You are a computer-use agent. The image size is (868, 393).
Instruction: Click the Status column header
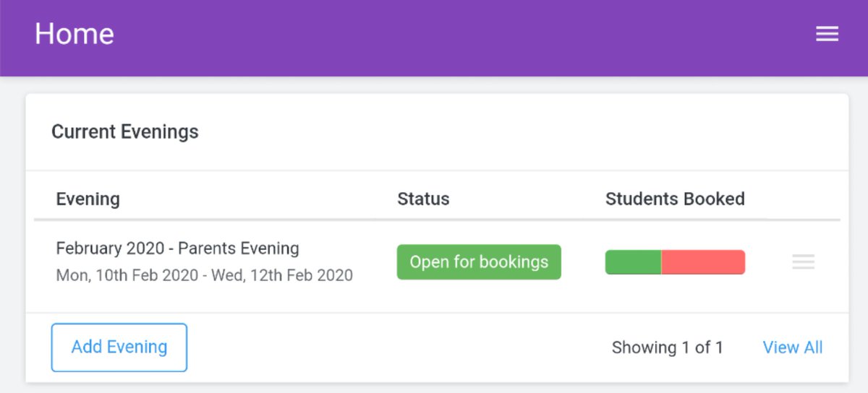coord(423,199)
